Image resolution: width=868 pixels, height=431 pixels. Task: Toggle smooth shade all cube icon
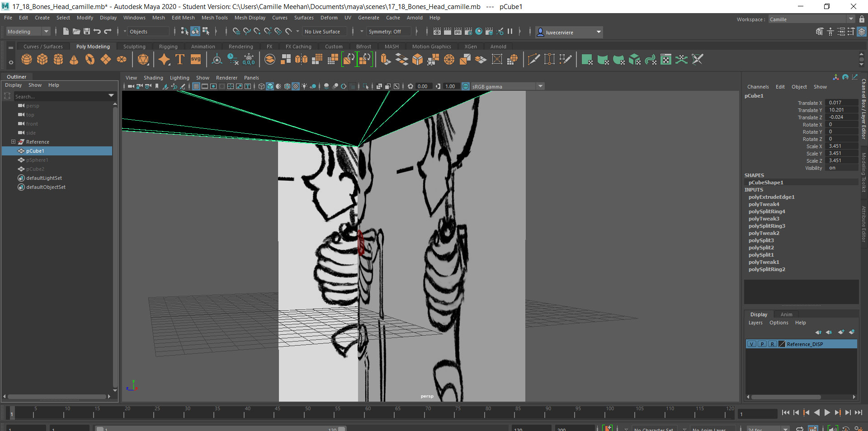[x=270, y=86]
